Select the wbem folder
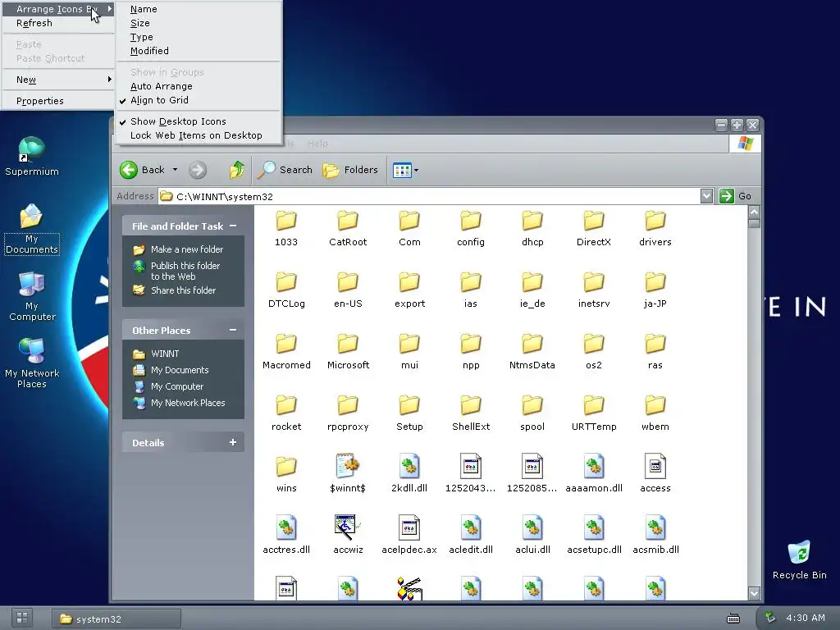 655,413
